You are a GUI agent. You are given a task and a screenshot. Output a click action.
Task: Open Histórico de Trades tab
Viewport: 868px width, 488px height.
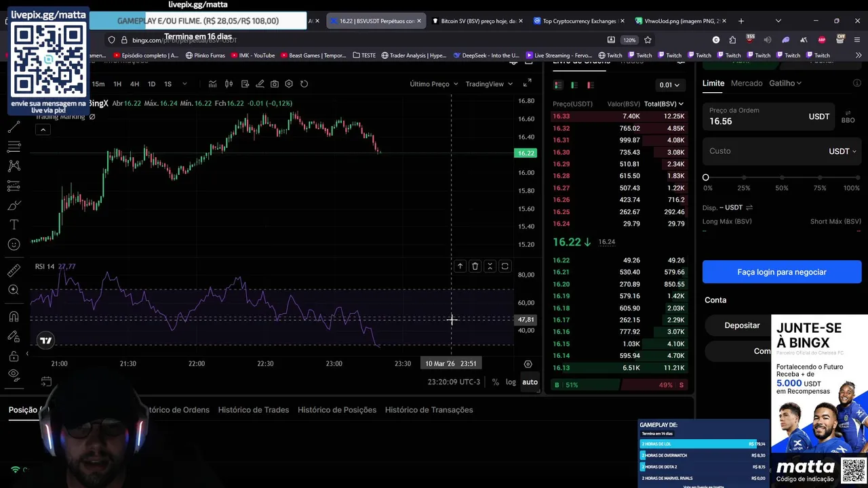(x=254, y=410)
